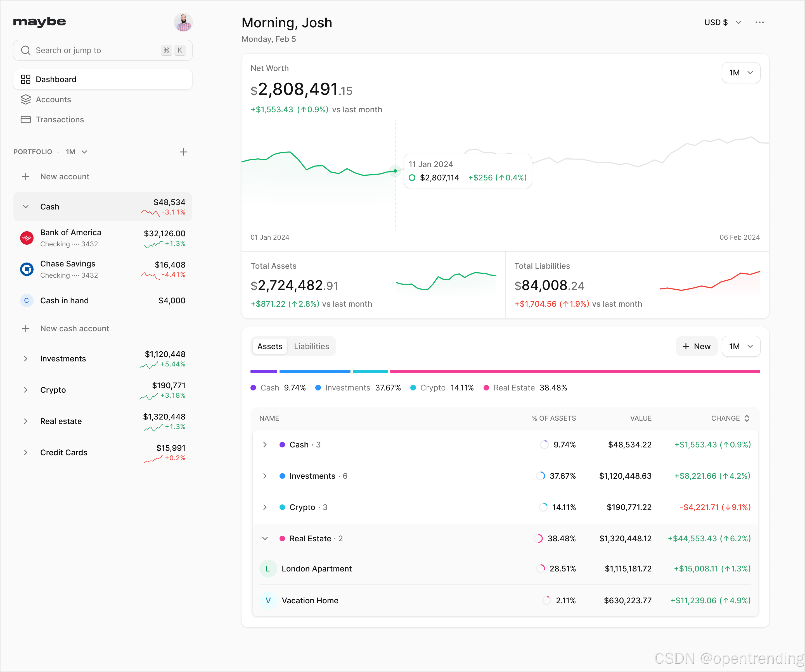Click the plus icon beside Portfolio heading
The image size is (805, 672).
(183, 152)
